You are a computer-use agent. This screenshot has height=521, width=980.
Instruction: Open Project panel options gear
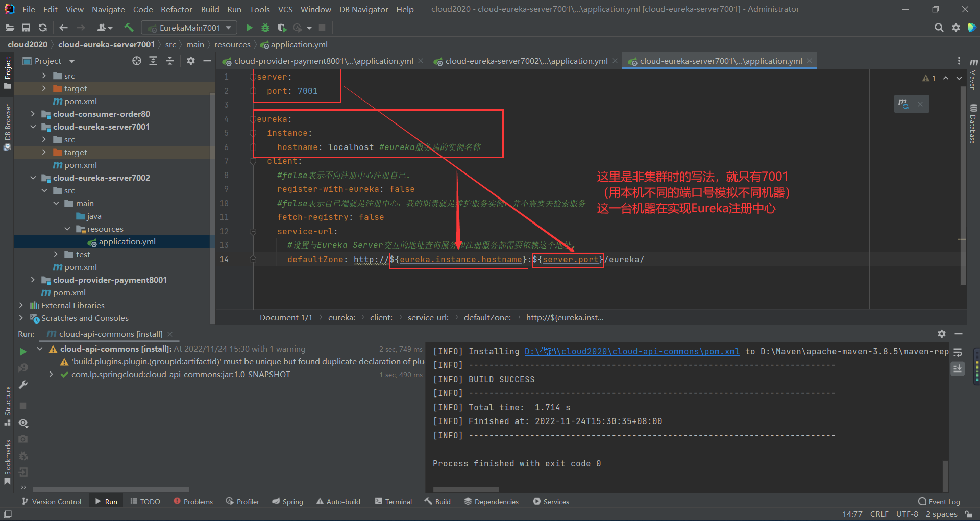(x=191, y=61)
